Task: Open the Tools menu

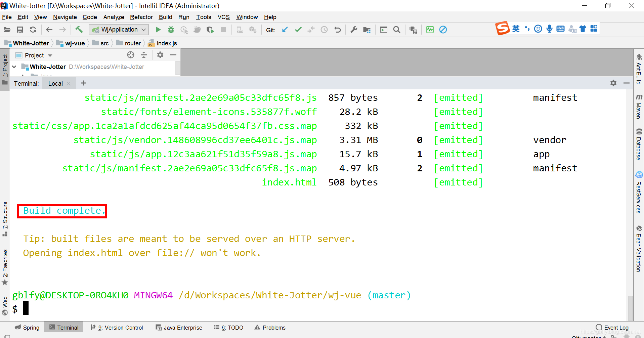Action: (204, 17)
